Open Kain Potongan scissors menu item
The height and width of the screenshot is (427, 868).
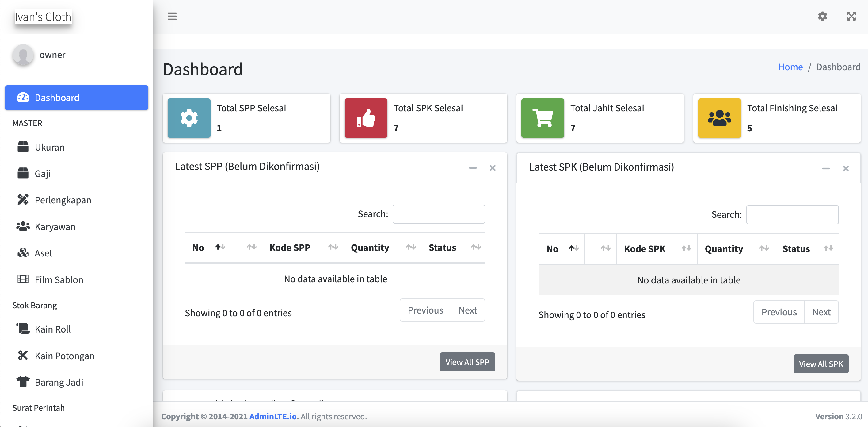pos(64,356)
